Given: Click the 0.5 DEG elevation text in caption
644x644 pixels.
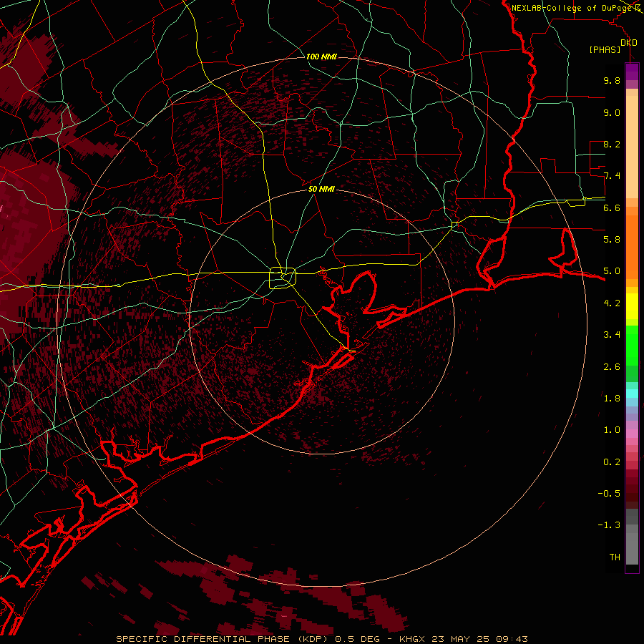Looking at the screenshot, I should click(x=357, y=639).
